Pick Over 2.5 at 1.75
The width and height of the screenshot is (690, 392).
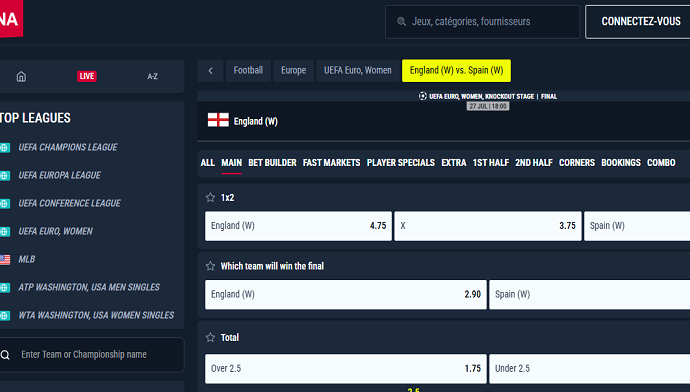pyautogui.click(x=346, y=369)
